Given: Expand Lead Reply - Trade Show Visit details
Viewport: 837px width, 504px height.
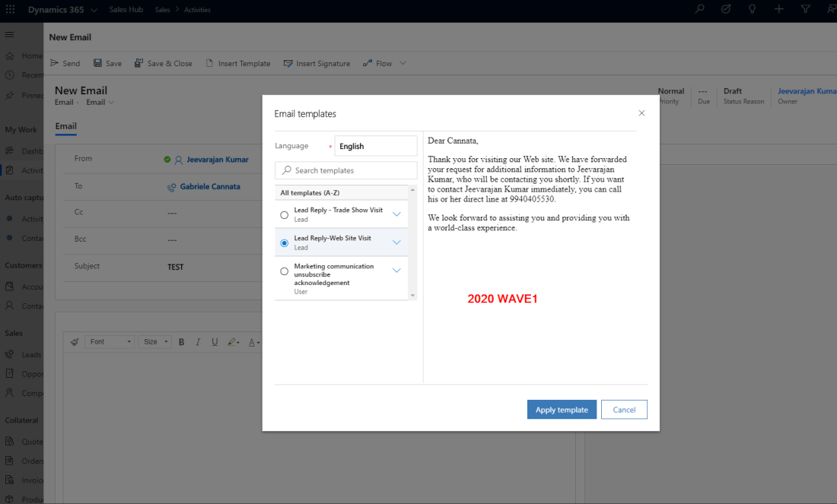Looking at the screenshot, I should tap(396, 214).
